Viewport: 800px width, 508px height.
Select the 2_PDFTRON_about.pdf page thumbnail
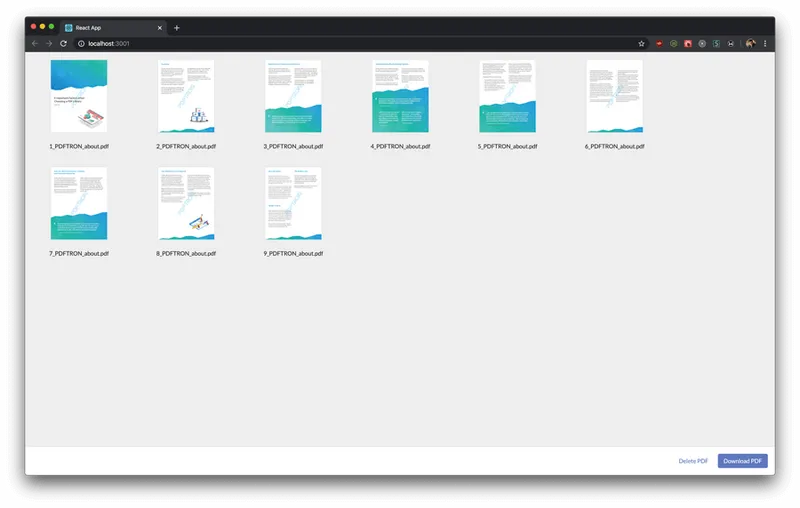pos(186,96)
